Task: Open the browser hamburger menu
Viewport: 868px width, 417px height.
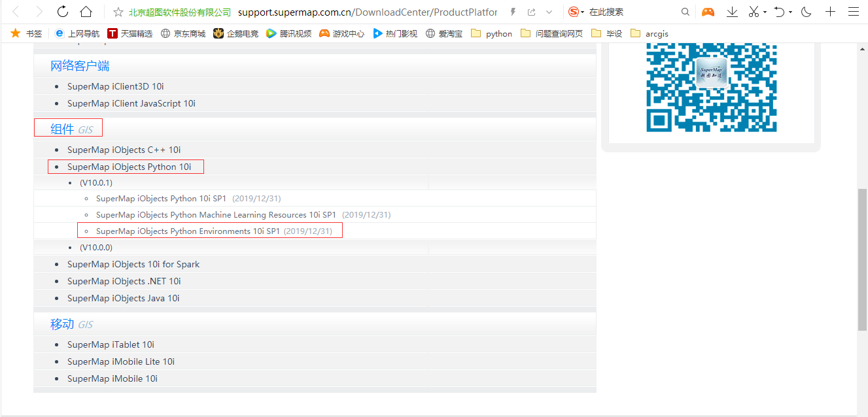Action: pyautogui.click(x=854, y=12)
